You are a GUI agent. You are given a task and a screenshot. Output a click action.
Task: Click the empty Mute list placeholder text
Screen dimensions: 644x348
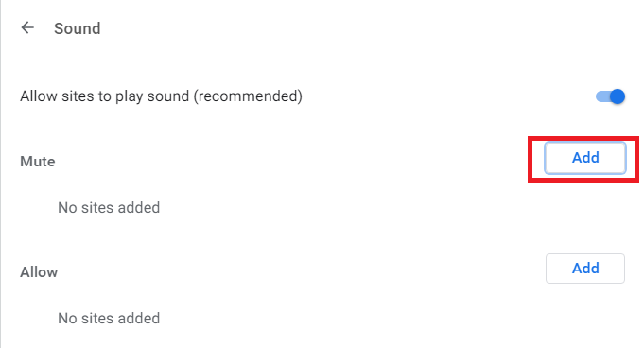[x=109, y=207]
